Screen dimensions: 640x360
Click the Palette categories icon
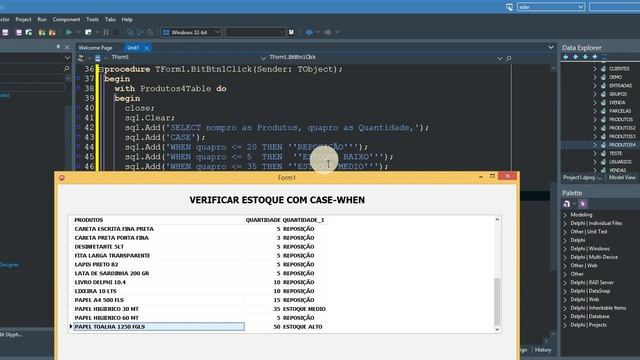pos(567,204)
